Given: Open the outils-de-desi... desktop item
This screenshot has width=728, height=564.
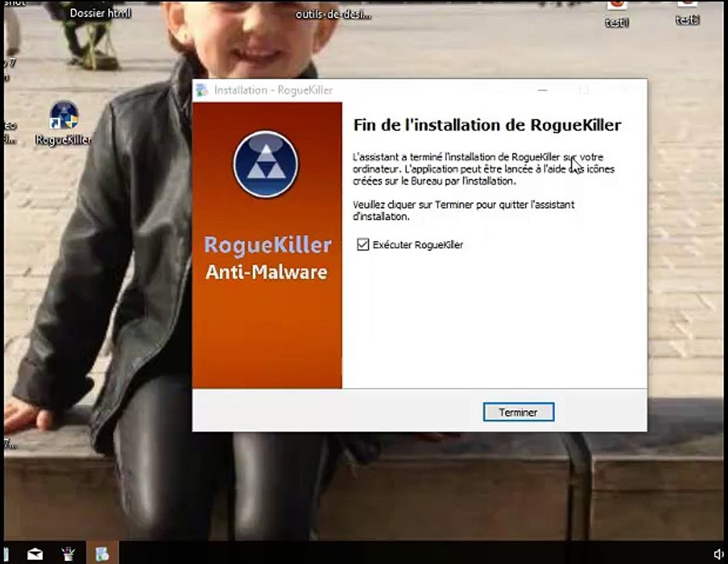Looking at the screenshot, I should (333, 14).
